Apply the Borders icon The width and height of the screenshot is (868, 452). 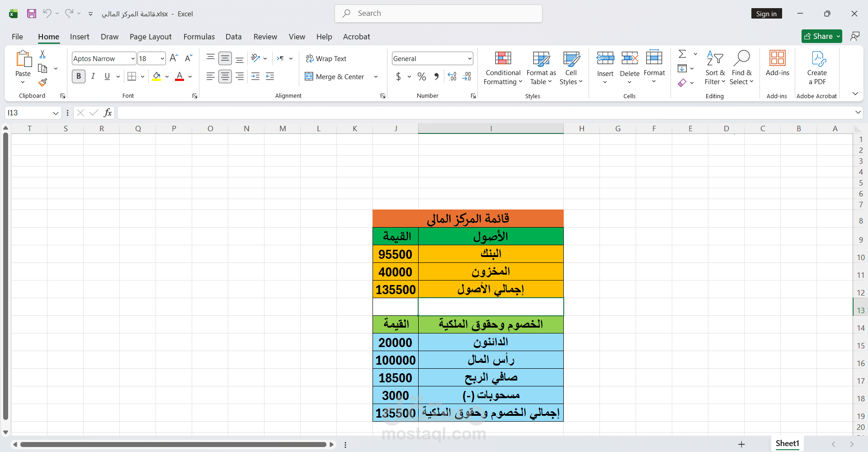click(x=132, y=76)
